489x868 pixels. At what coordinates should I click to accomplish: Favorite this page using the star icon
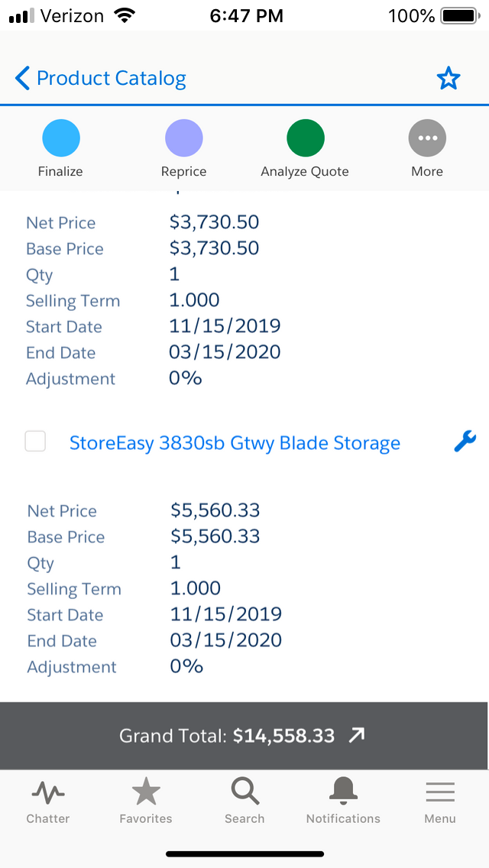[449, 77]
